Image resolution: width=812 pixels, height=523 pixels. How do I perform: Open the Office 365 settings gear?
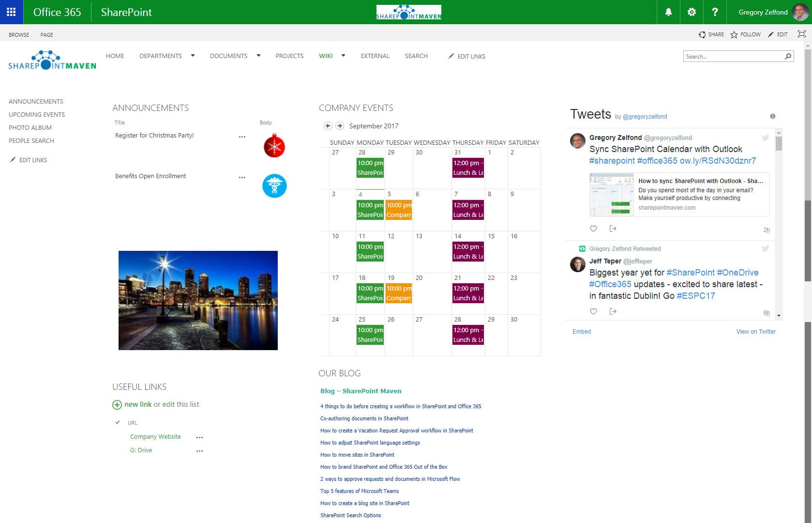[x=692, y=12]
